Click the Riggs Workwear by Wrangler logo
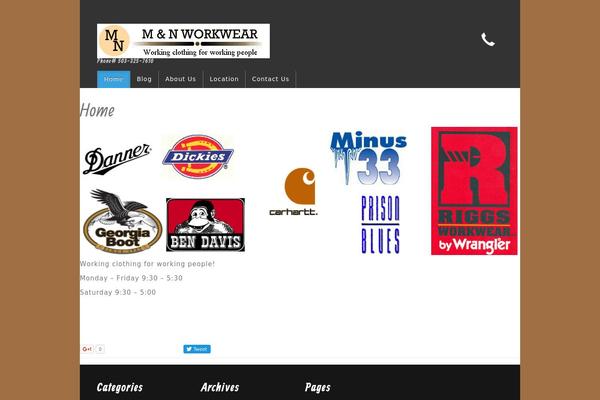 [474, 191]
